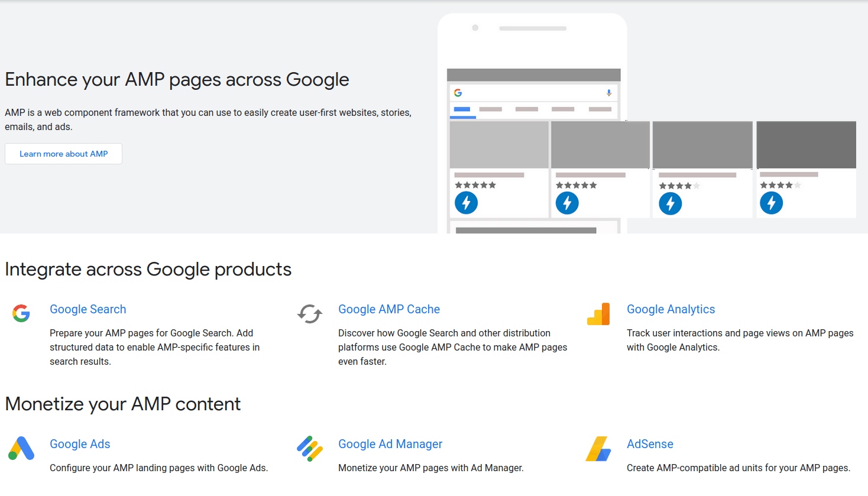
Task: Click the Learn more about AMP button
Action: [x=63, y=154]
